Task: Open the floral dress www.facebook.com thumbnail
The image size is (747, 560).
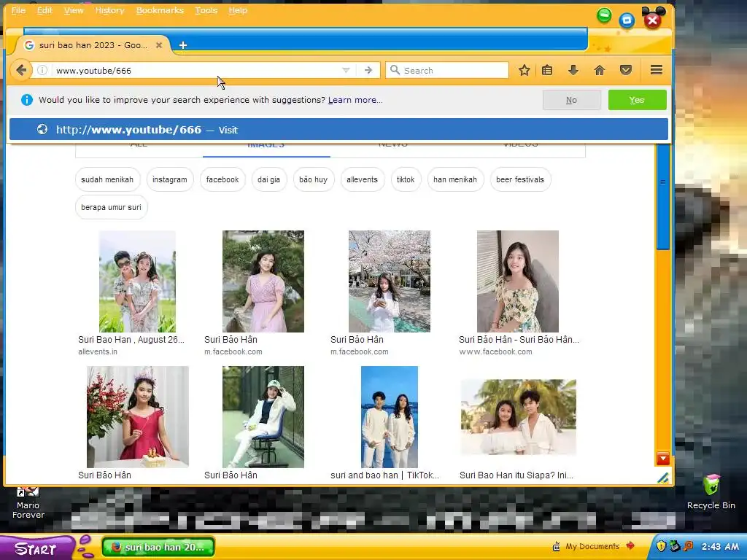Action: (x=518, y=281)
